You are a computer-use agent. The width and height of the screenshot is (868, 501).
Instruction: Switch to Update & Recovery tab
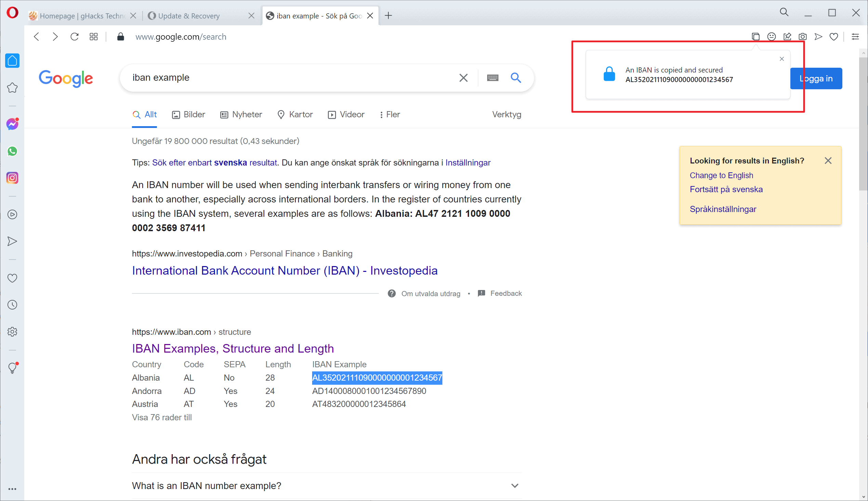pos(189,16)
